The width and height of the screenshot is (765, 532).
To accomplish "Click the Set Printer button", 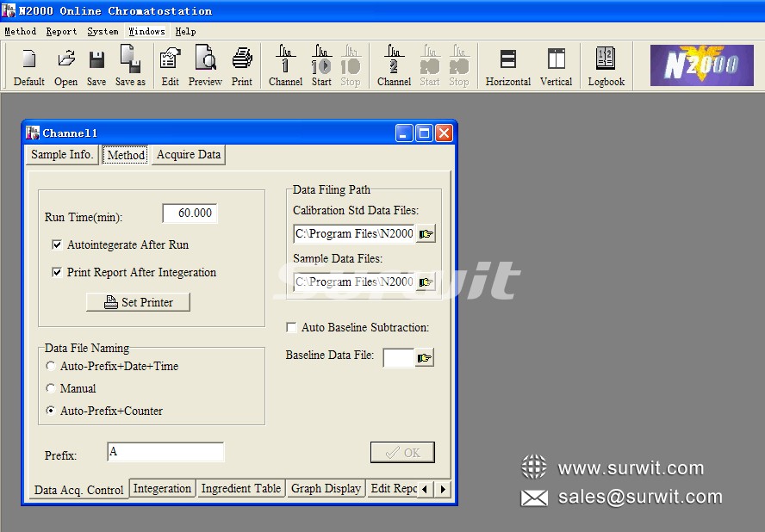I will 138,302.
